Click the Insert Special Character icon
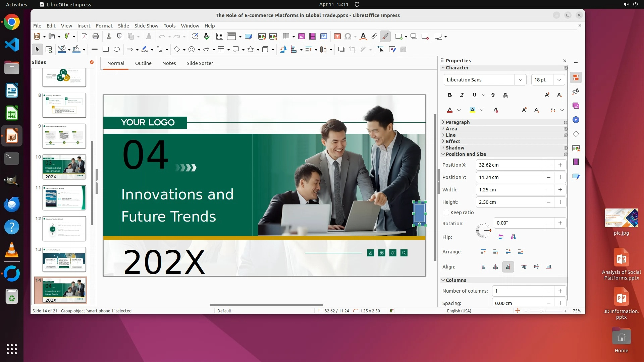This screenshot has width=644, height=362. [348, 37]
